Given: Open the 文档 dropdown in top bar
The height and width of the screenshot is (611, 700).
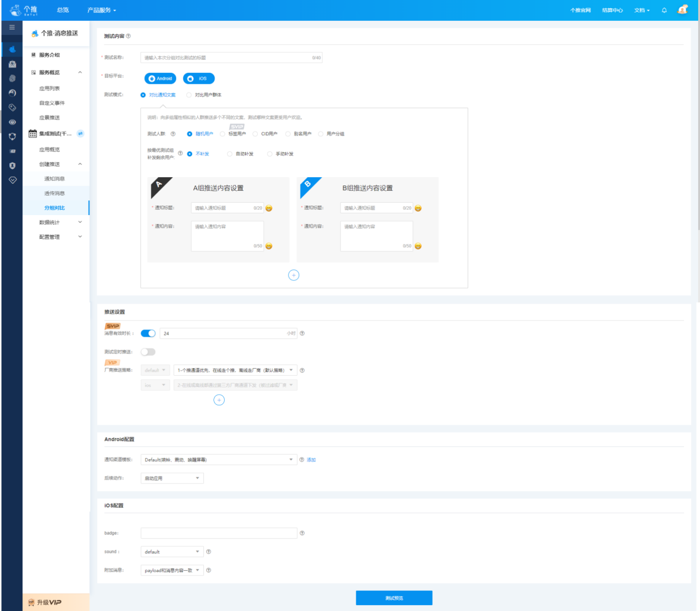Looking at the screenshot, I should pyautogui.click(x=642, y=10).
